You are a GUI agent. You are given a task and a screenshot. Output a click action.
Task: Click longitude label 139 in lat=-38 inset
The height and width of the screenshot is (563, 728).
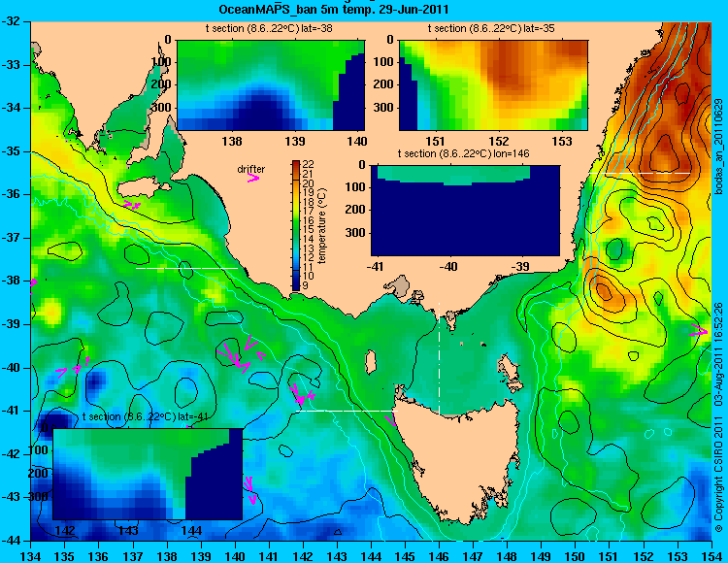[295, 141]
